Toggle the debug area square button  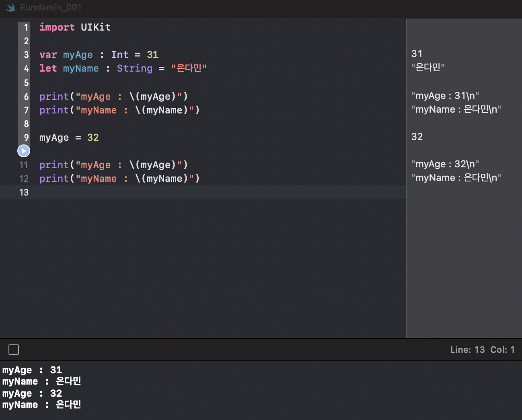tap(14, 350)
